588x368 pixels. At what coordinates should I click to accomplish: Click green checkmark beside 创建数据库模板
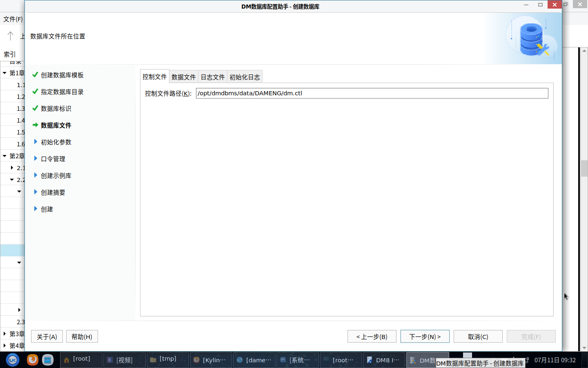35,75
